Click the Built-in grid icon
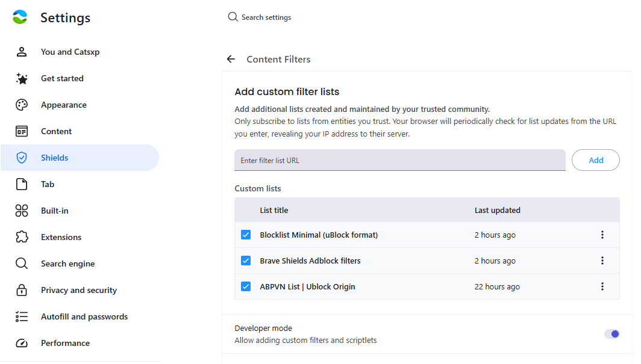641x364 pixels. coord(22,211)
